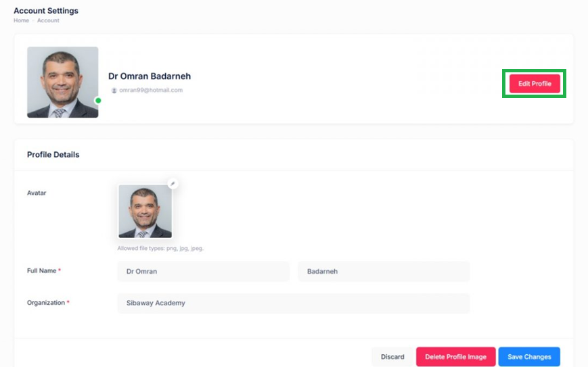Click the green online status dot

click(98, 100)
